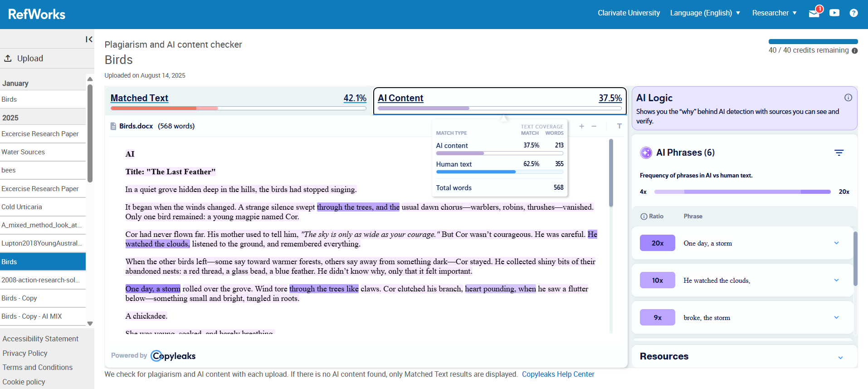Viewport: 868px width, 389px height.
Task: Click the 10x ratio badge
Action: (658, 280)
